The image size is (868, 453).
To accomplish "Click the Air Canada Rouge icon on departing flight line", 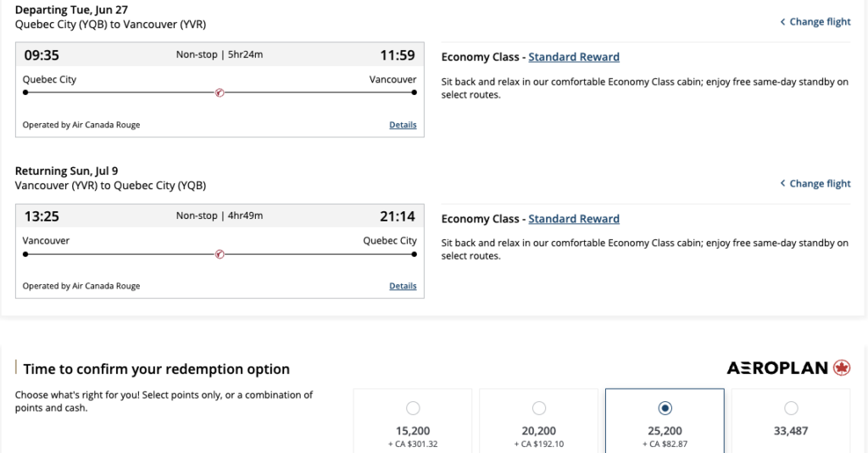I will [220, 92].
